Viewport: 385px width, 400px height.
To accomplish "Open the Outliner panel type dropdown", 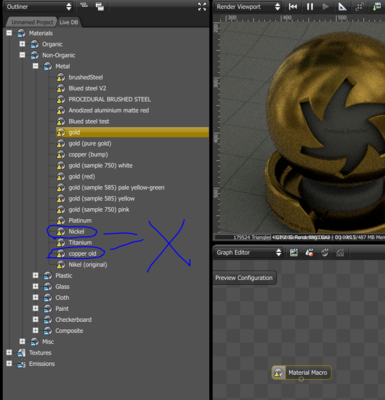I will pos(39,7).
